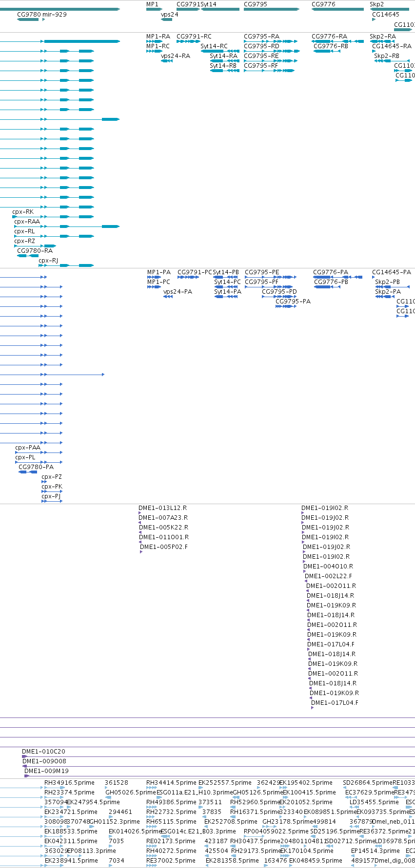Open protein CG9776-PA
Screen dimensions: 415x868
[331, 272]
